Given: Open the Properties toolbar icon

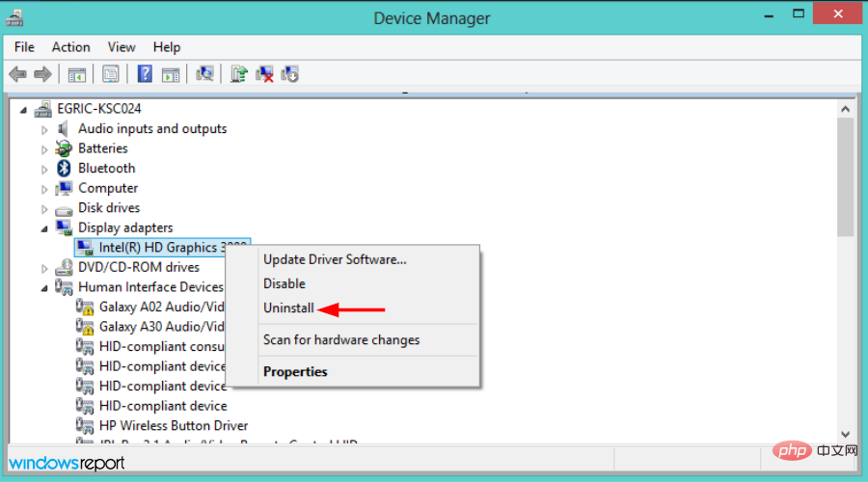Looking at the screenshot, I should (x=111, y=74).
